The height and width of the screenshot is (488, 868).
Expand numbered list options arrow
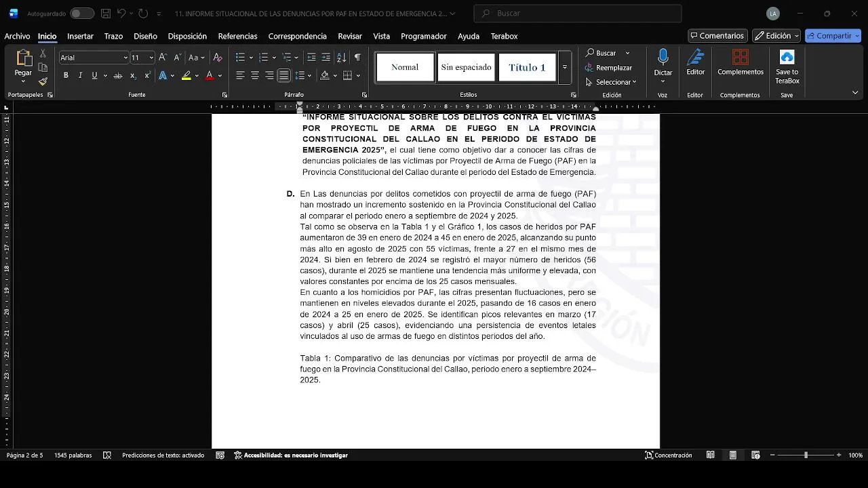275,58
